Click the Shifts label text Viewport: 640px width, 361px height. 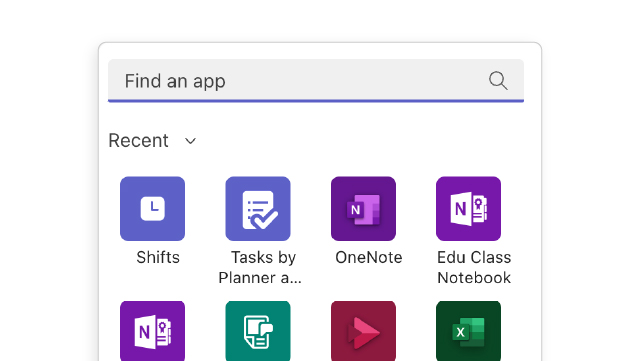[x=158, y=258]
